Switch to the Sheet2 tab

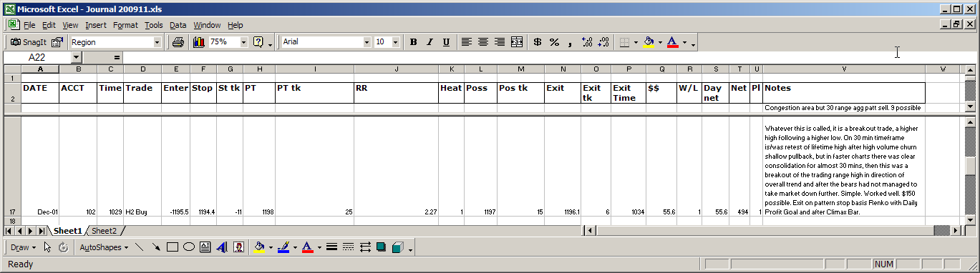coord(104,231)
